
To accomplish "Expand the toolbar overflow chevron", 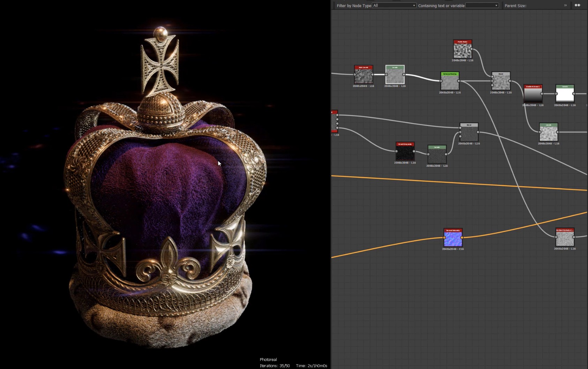I will tap(565, 5).
